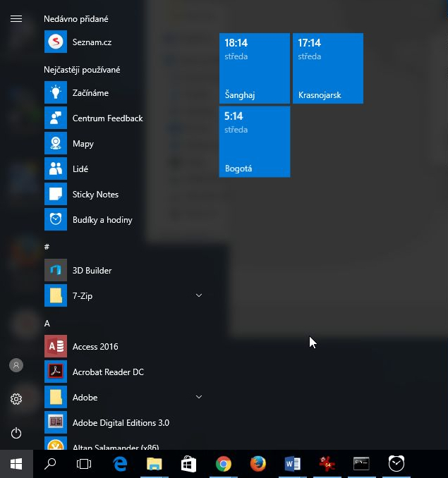
Task: Click the 3D Builder label
Action: tap(92, 271)
